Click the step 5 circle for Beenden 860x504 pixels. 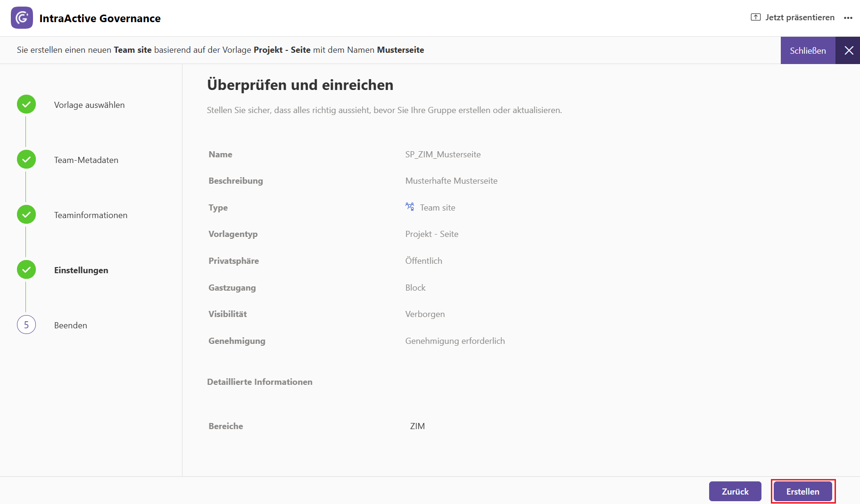pos(26,325)
